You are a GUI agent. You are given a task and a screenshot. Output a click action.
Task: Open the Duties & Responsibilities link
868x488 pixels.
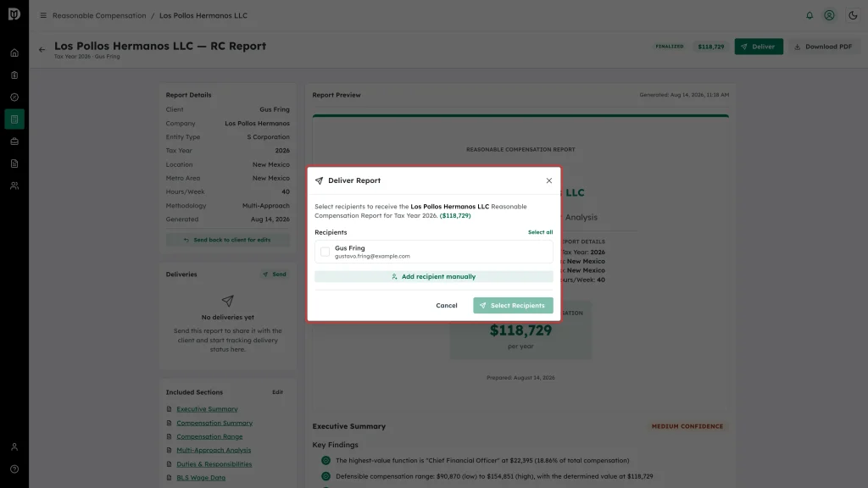click(x=214, y=464)
